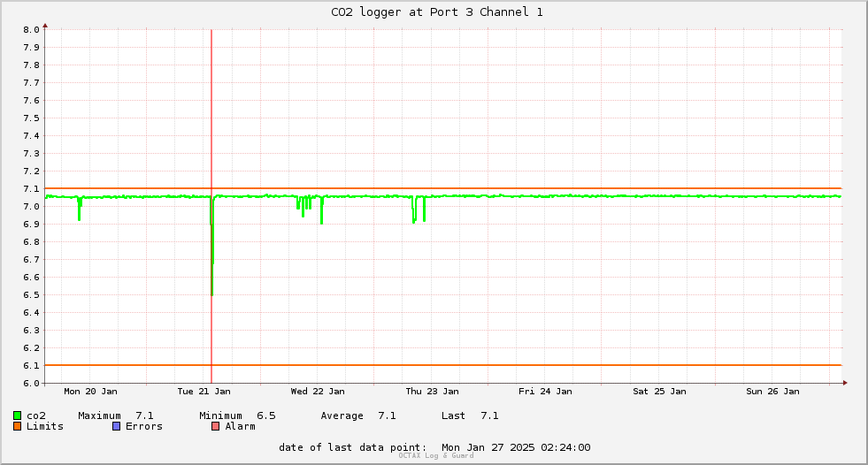Click the Alarm legend label
This screenshot has width=868, height=465.
pyautogui.click(x=241, y=426)
